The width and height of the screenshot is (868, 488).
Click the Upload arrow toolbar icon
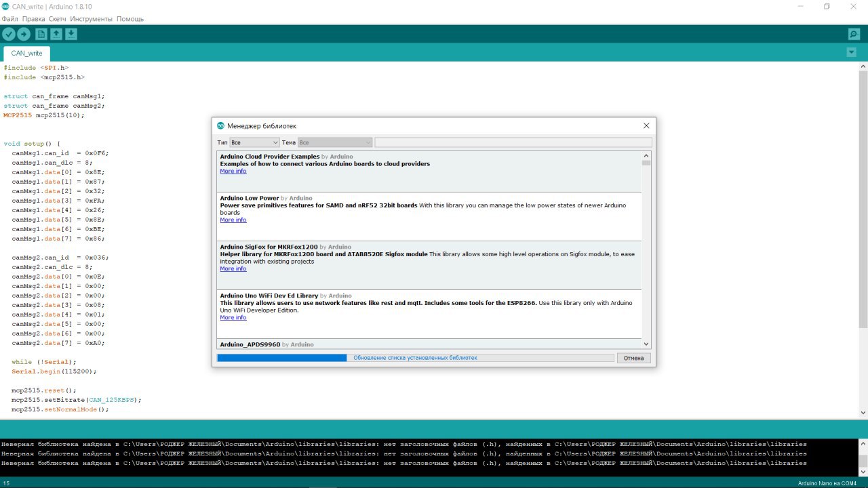click(x=24, y=34)
